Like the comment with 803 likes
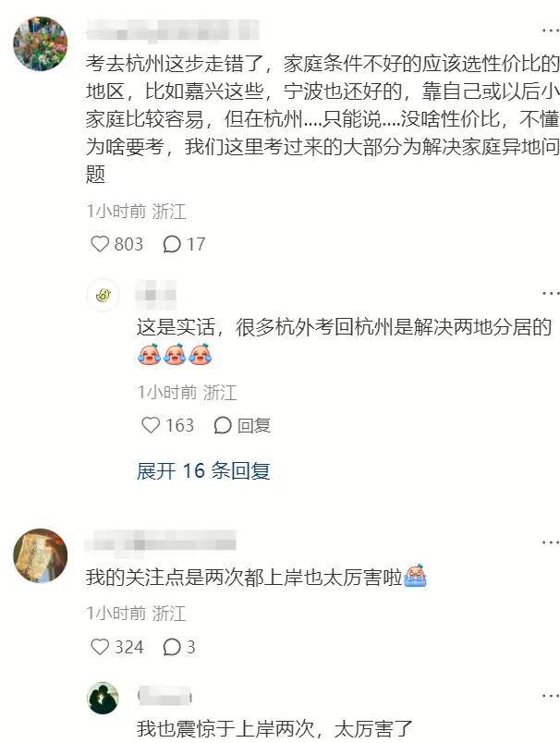560x743 pixels. tap(100, 244)
